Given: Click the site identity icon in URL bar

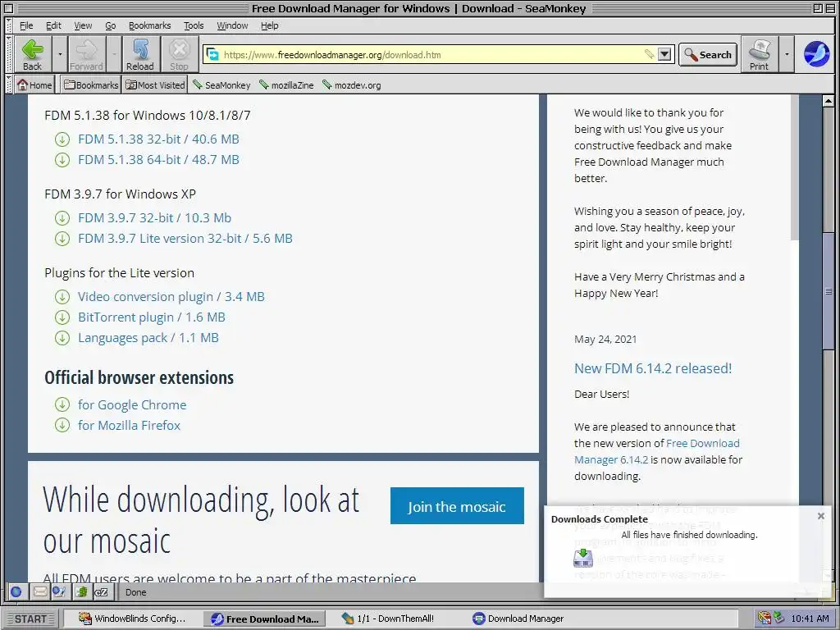Looking at the screenshot, I should (x=212, y=55).
